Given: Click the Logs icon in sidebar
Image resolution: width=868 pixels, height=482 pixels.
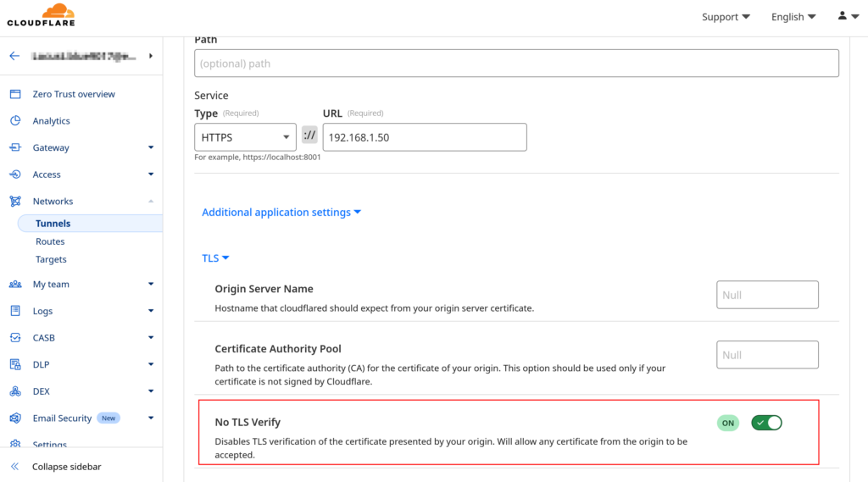Looking at the screenshot, I should point(15,310).
